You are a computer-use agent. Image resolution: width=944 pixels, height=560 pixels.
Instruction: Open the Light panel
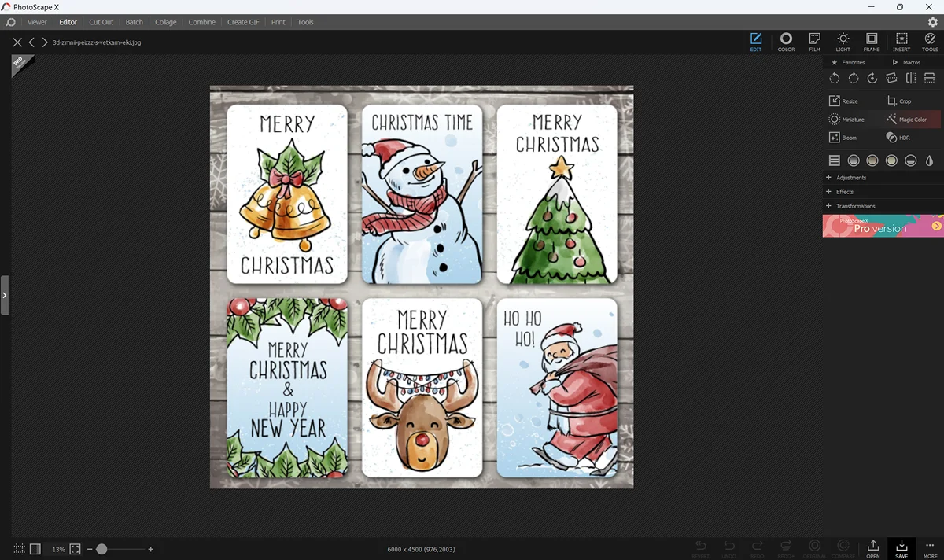pyautogui.click(x=843, y=42)
